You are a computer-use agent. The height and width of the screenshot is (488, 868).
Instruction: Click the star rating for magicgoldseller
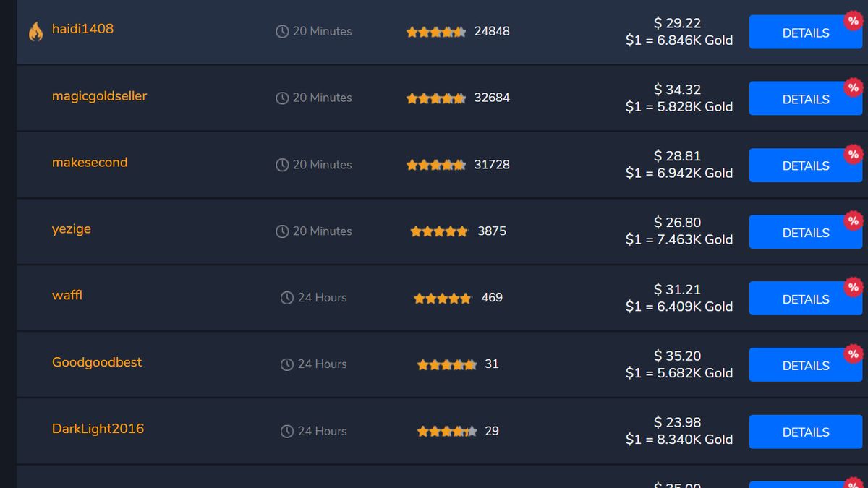[436, 98]
